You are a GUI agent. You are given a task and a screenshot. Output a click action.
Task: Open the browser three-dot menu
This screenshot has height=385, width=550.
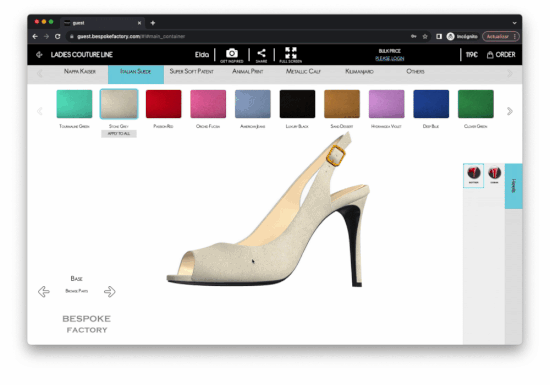(x=514, y=36)
